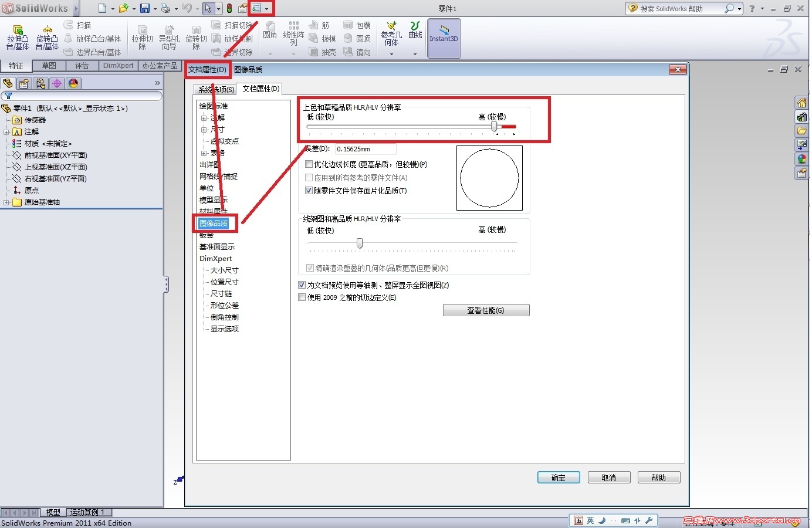
Task: Toggle the 精确渲染重叠的几何体 checkbox
Action: [310, 268]
